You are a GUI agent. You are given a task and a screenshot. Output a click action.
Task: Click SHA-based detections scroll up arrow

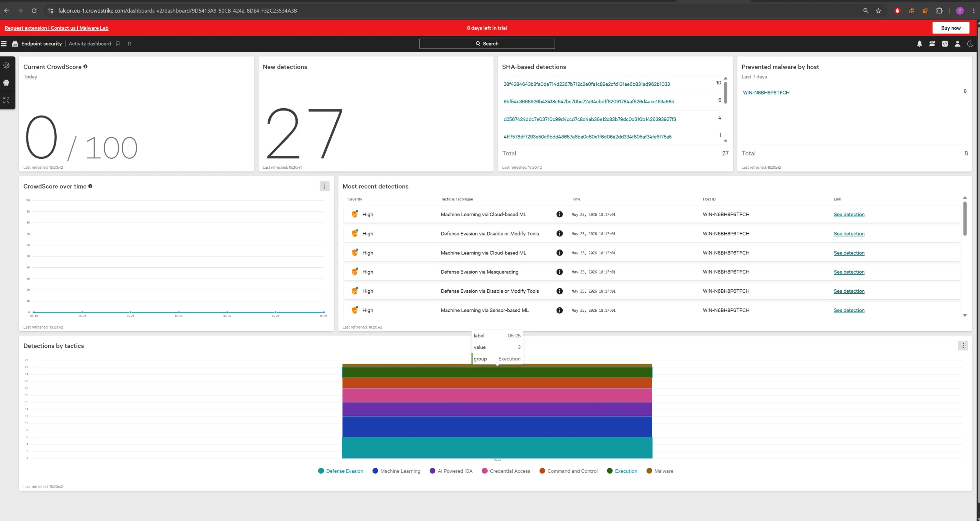(725, 78)
